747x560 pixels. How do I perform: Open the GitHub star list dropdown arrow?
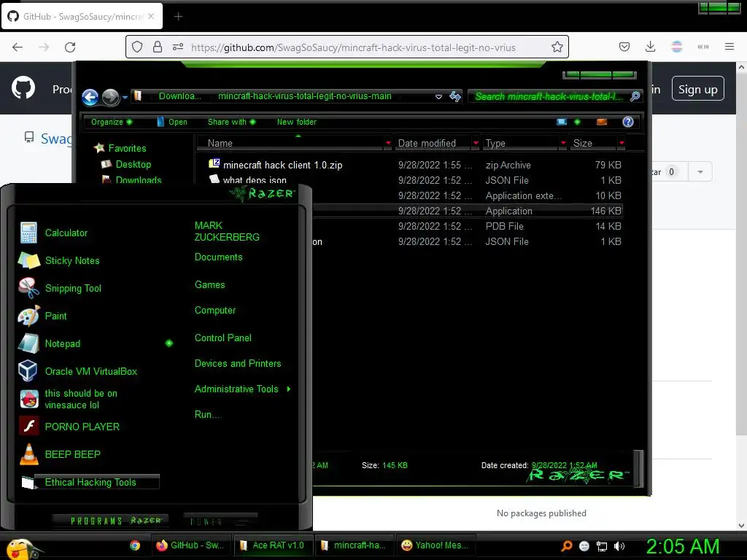(700, 172)
